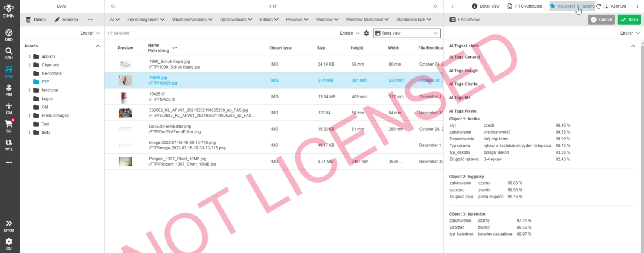Rename the selected asset
The height and width of the screenshot is (253, 644).
tap(66, 20)
